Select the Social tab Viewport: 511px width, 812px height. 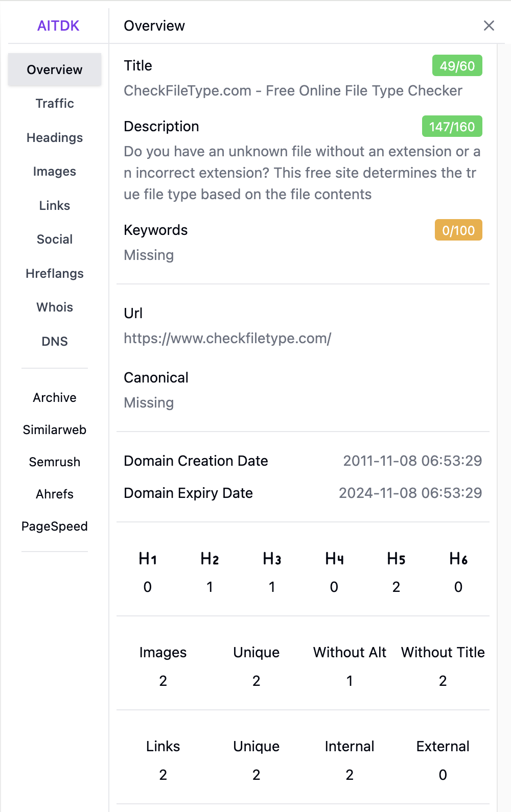click(x=55, y=240)
